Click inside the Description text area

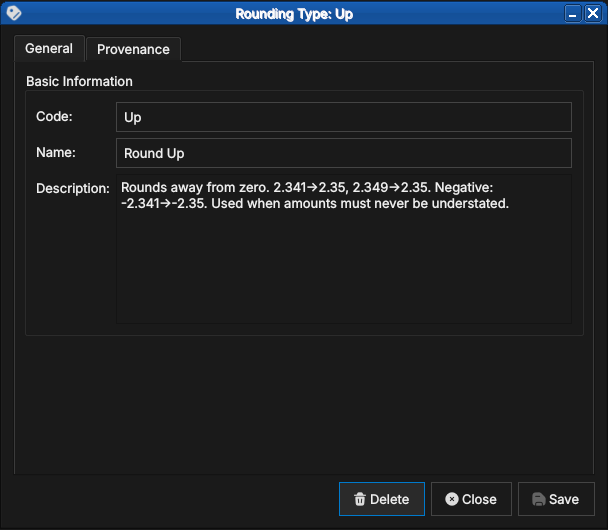344,249
